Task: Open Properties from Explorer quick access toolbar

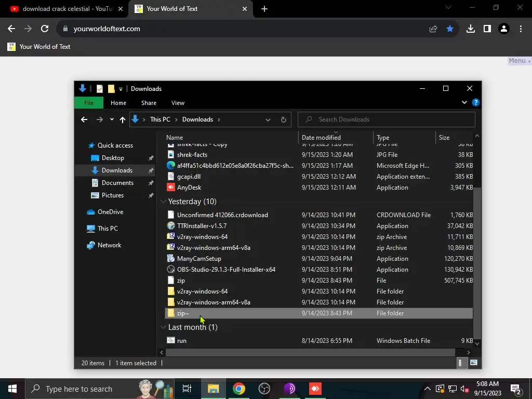Action: [x=99, y=88]
